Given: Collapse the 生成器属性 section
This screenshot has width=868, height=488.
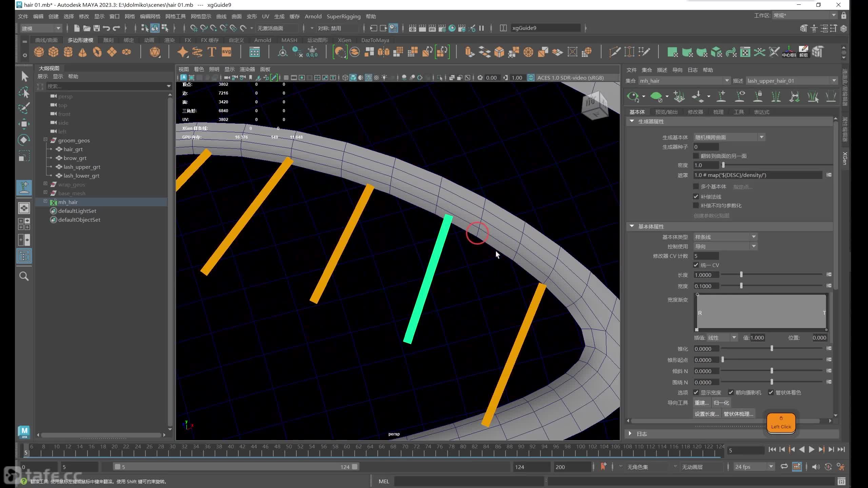Looking at the screenshot, I should pyautogui.click(x=632, y=121).
